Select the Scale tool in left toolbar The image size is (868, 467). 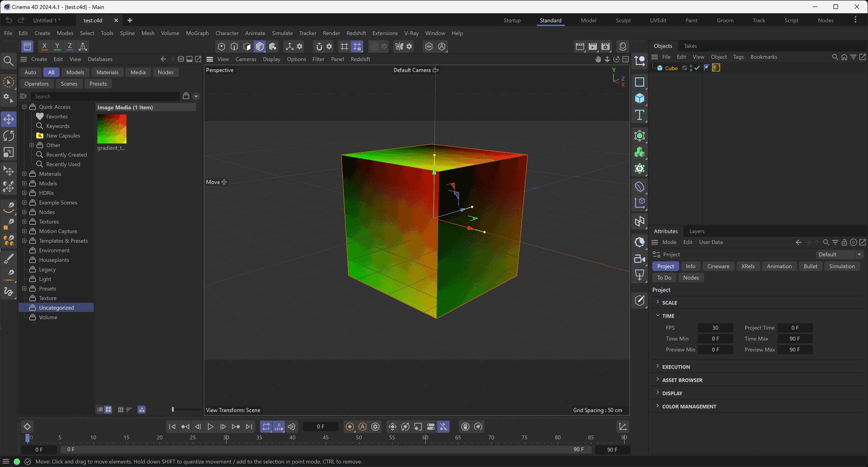9,152
